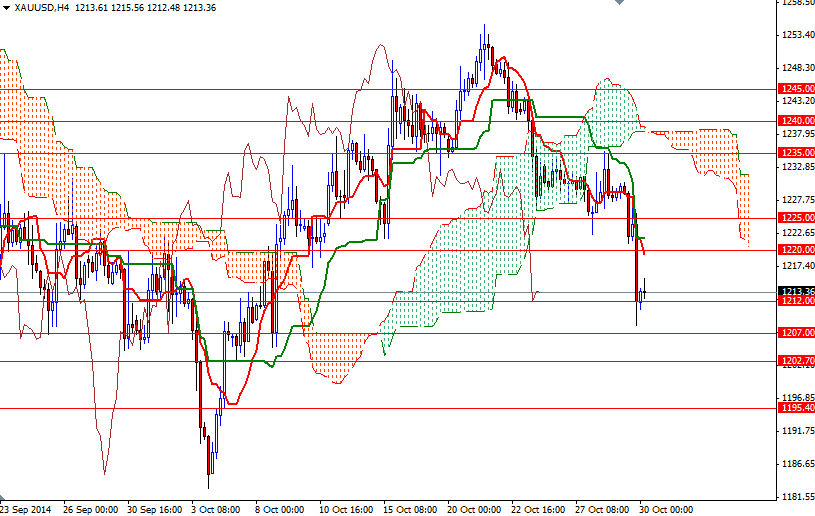Click the 1202.70 support level label
The height and width of the screenshot is (516, 815).
coord(795,360)
